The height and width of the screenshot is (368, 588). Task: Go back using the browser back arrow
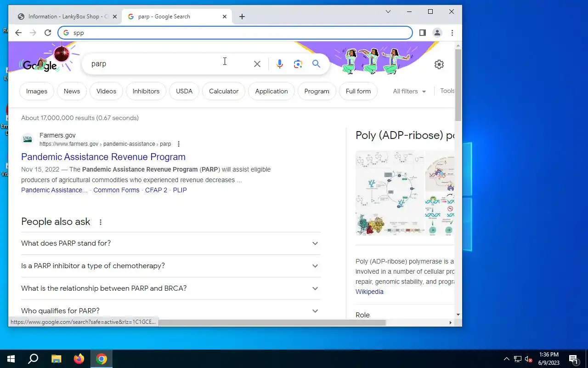click(x=18, y=33)
